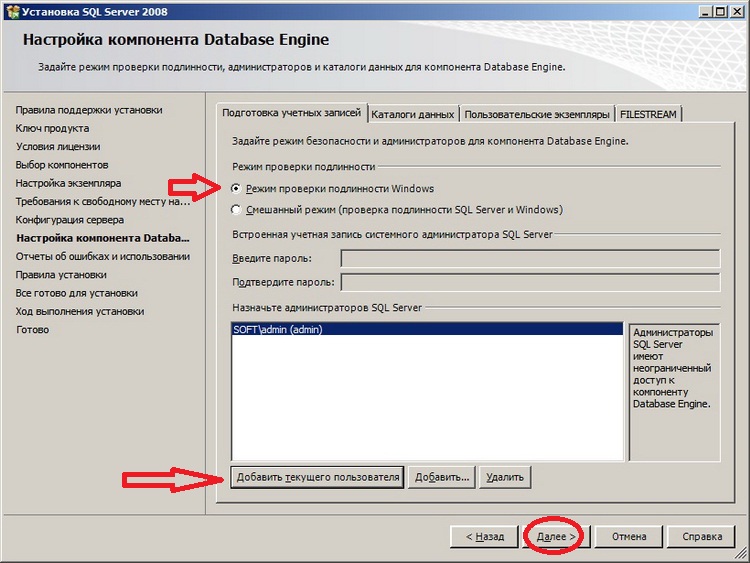Screen dimensions: 750x563
Task: Select Windows authentication mode radio button
Action: point(236,188)
